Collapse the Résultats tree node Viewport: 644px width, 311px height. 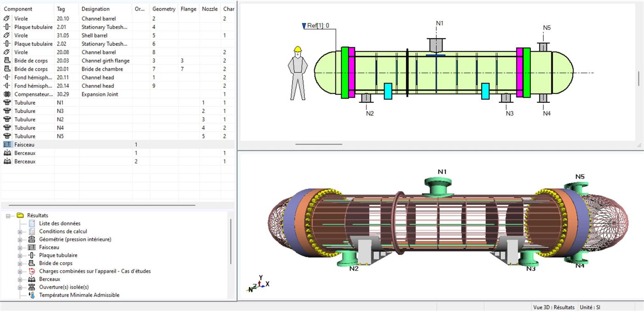tap(8, 215)
